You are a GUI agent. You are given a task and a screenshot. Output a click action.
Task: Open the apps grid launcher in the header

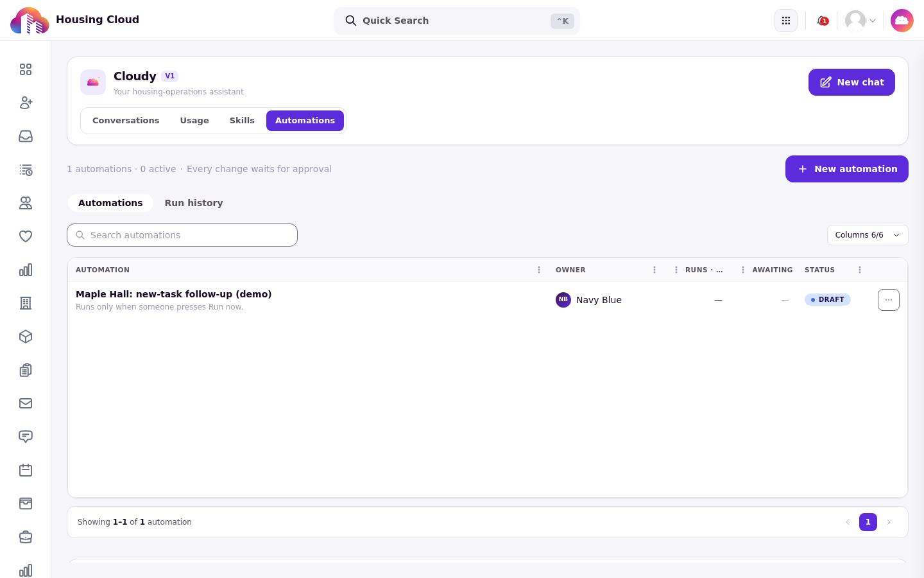point(786,21)
